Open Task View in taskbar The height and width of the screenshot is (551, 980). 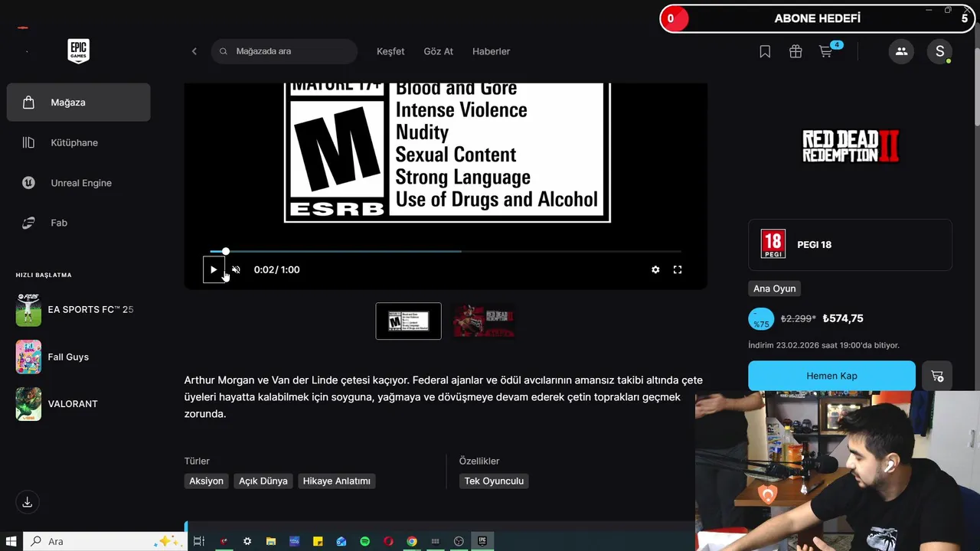pyautogui.click(x=198, y=541)
